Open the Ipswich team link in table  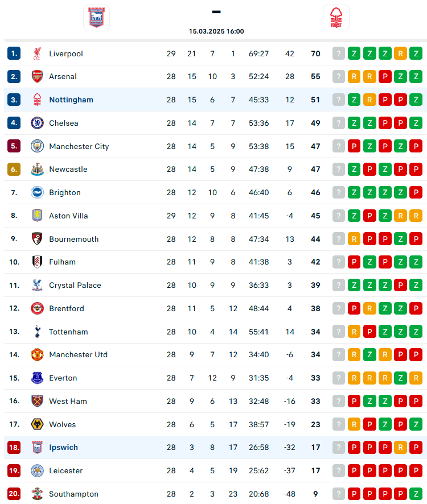tap(63, 448)
